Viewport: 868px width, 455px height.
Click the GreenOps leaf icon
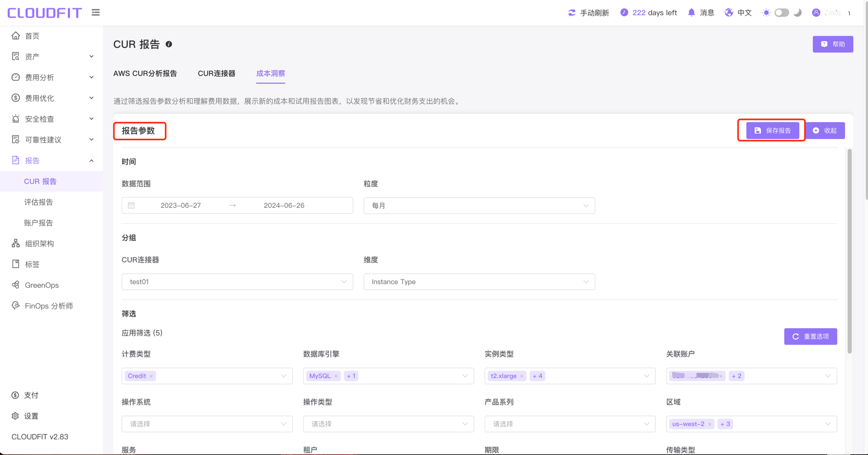[x=16, y=285]
